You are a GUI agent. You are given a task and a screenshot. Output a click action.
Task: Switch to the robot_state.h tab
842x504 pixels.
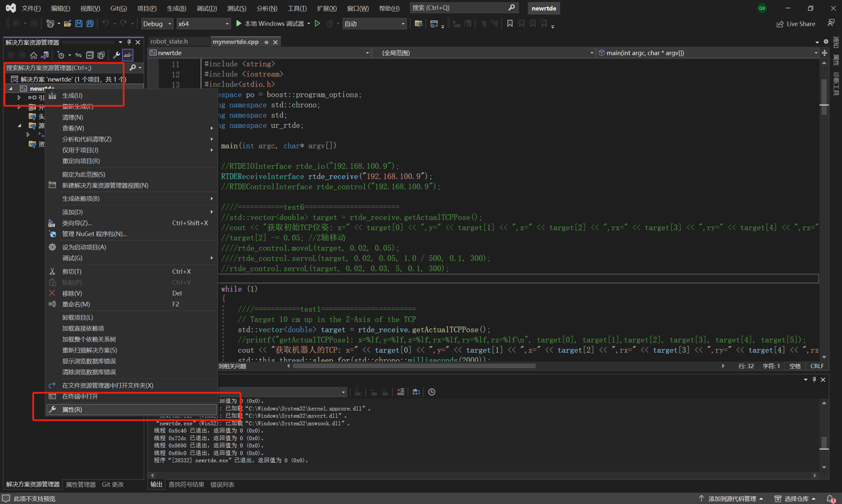(178, 41)
